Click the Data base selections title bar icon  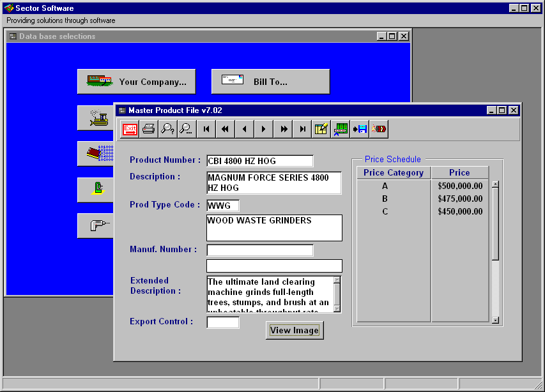tap(13, 36)
